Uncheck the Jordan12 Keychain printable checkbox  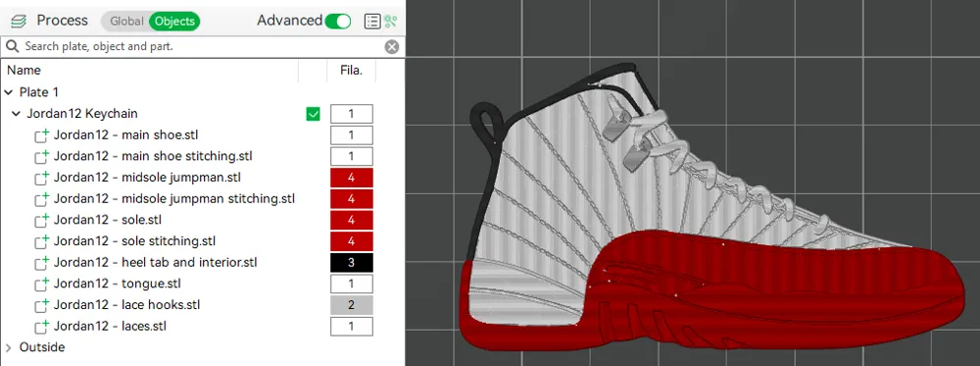pos(314,114)
